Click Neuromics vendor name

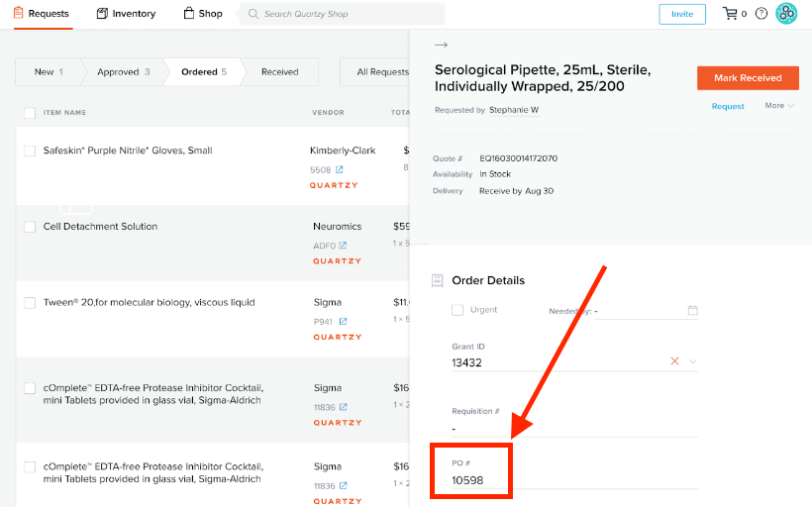(x=337, y=227)
